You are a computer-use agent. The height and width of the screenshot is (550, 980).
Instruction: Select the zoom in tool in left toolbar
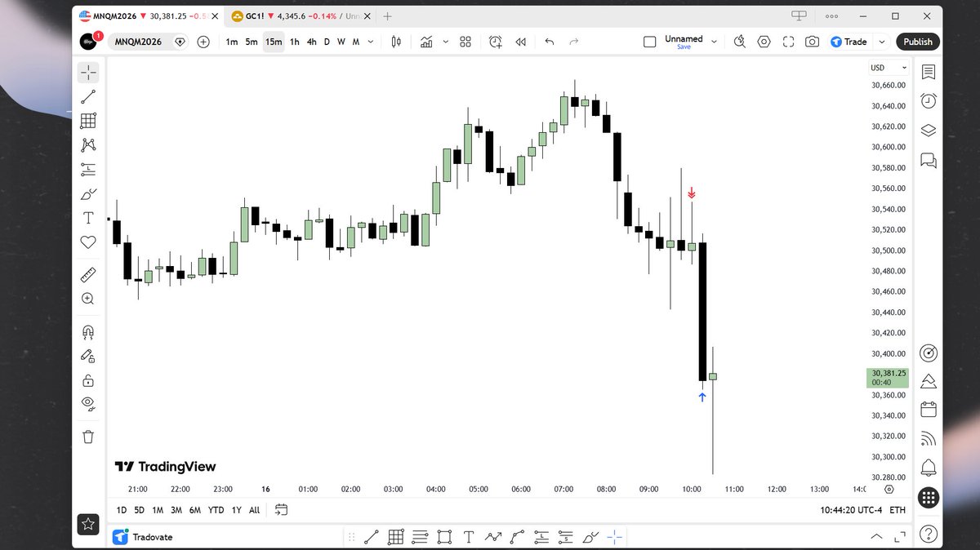click(88, 299)
